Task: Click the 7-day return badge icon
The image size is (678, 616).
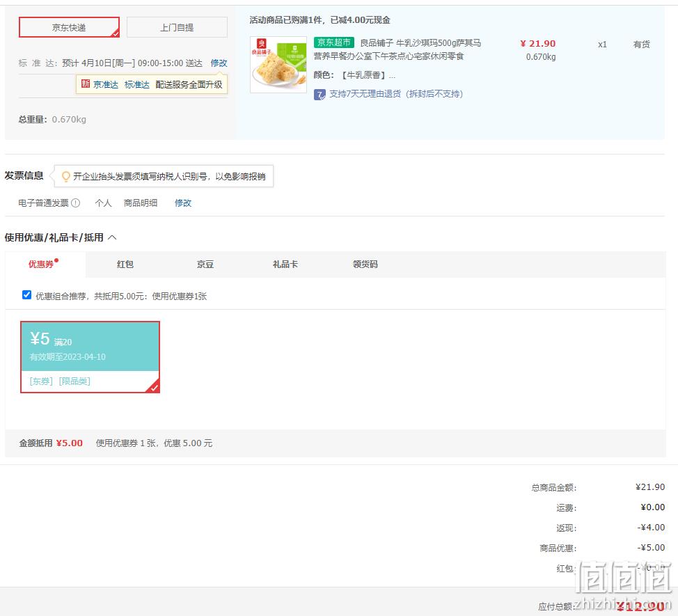Action: click(320, 94)
